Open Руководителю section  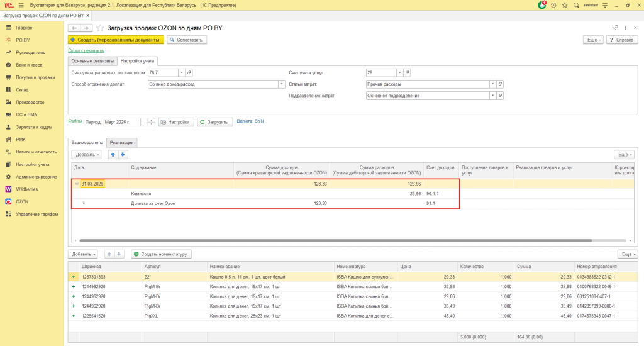(30, 53)
